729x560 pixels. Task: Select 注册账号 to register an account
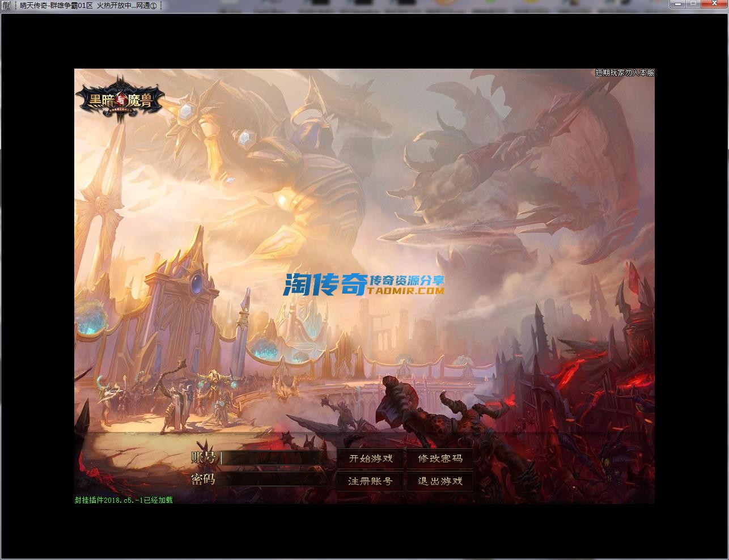point(371,481)
